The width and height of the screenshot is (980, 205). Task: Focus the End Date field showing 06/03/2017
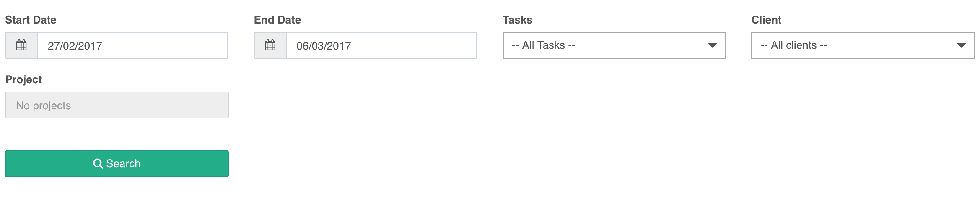[381, 45]
